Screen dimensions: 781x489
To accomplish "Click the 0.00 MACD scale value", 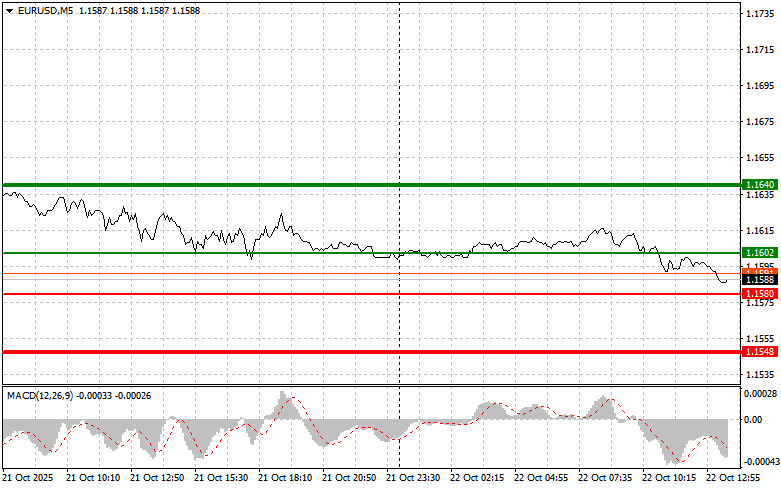I will (753, 420).
